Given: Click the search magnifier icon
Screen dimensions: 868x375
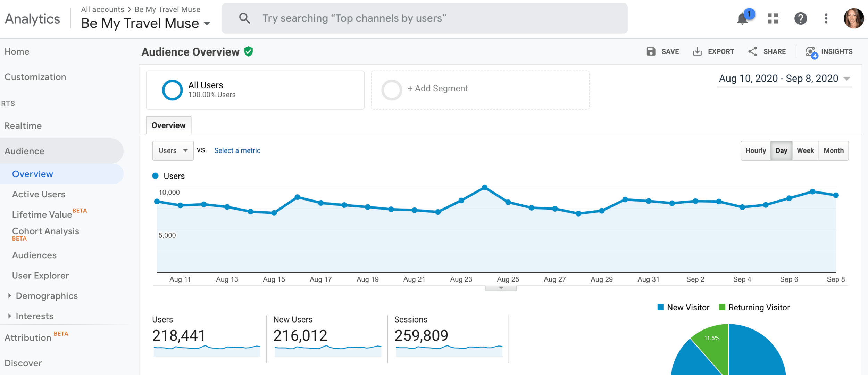Looking at the screenshot, I should pos(244,18).
